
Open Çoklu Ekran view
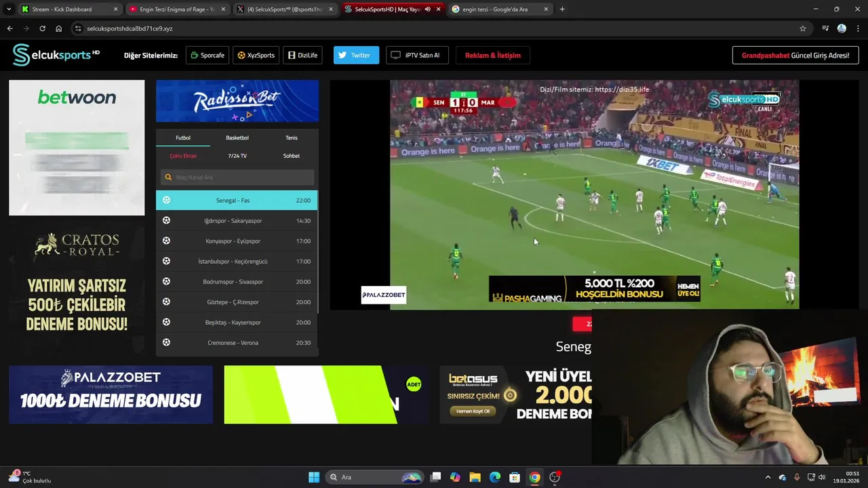click(183, 156)
